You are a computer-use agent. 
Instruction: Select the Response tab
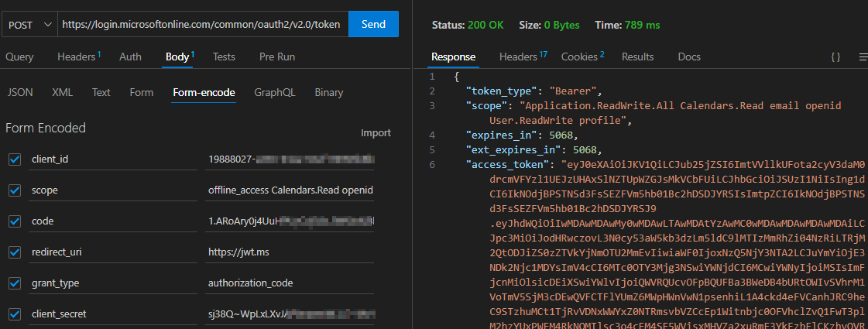[454, 57]
